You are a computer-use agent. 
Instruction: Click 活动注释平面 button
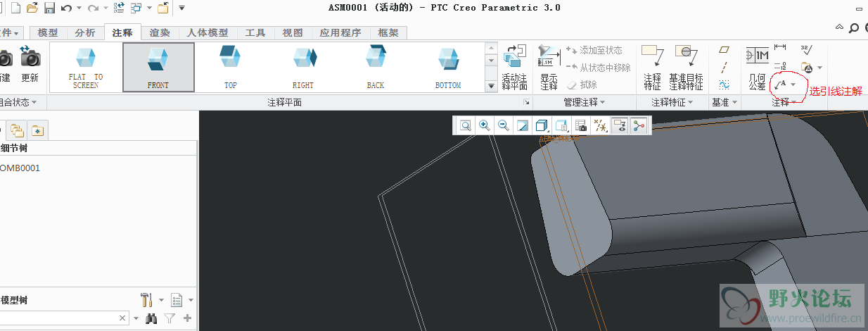[515, 67]
